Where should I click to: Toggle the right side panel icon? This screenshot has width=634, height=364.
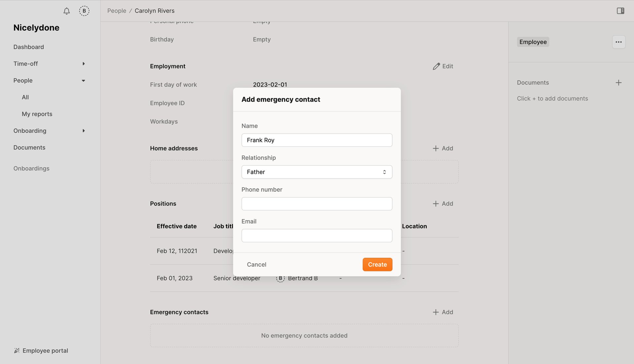tap(620, 11)
